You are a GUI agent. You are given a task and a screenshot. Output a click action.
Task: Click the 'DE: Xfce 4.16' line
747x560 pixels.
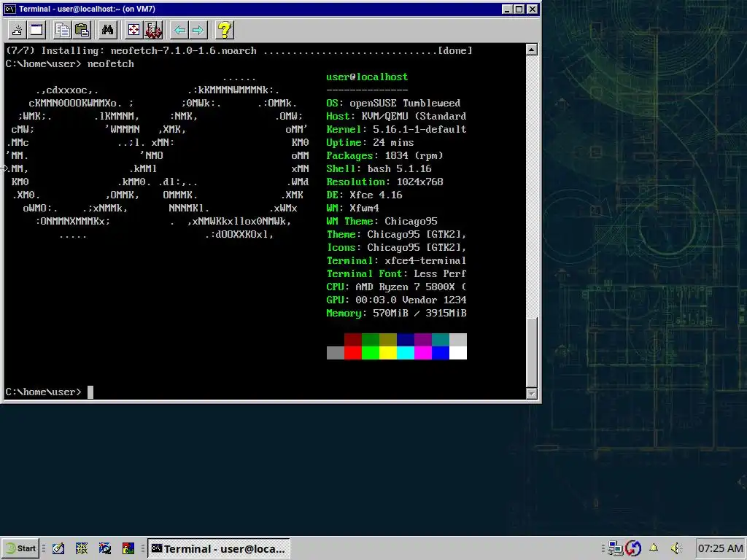[365, 195]
